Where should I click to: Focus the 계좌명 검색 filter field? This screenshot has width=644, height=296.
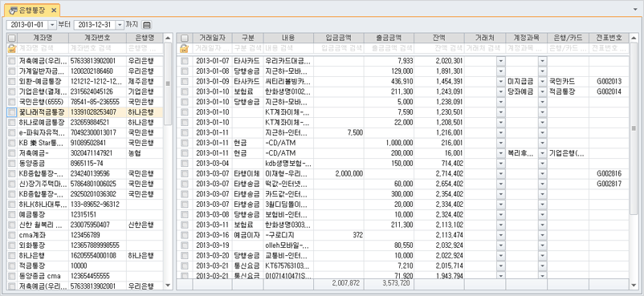[x=42, y=48]
